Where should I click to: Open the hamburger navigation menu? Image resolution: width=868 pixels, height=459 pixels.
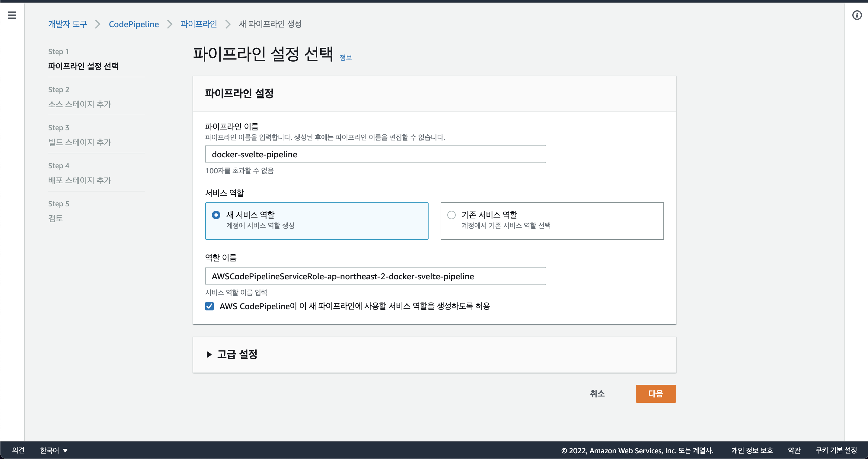pyautogui.click(x=12, y=15)
